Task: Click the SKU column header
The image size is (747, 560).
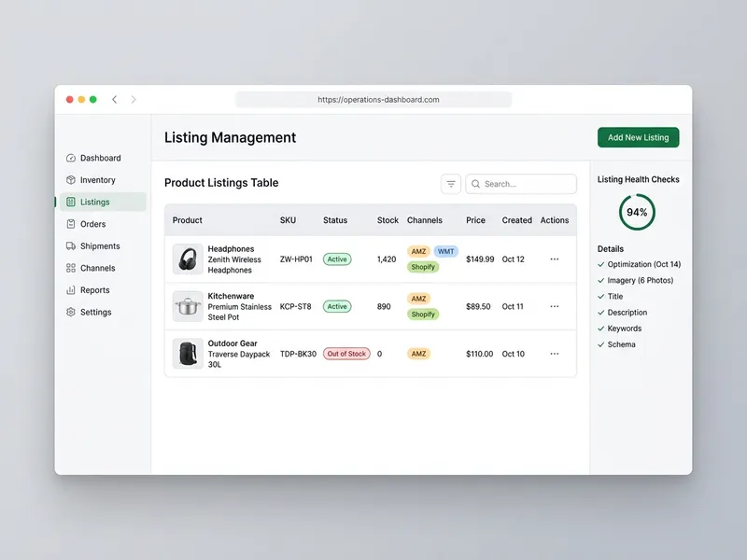Action: coord(288,220)
